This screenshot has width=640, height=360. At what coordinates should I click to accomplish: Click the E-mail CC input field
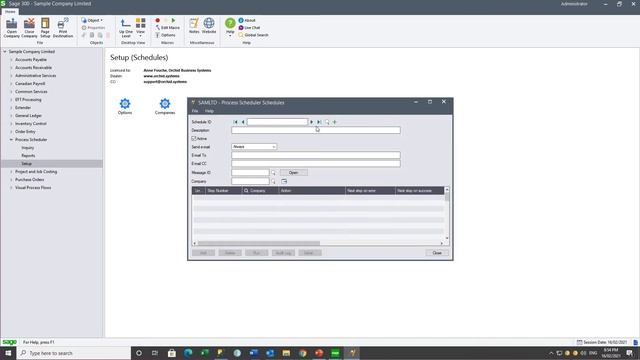point(316,164)
